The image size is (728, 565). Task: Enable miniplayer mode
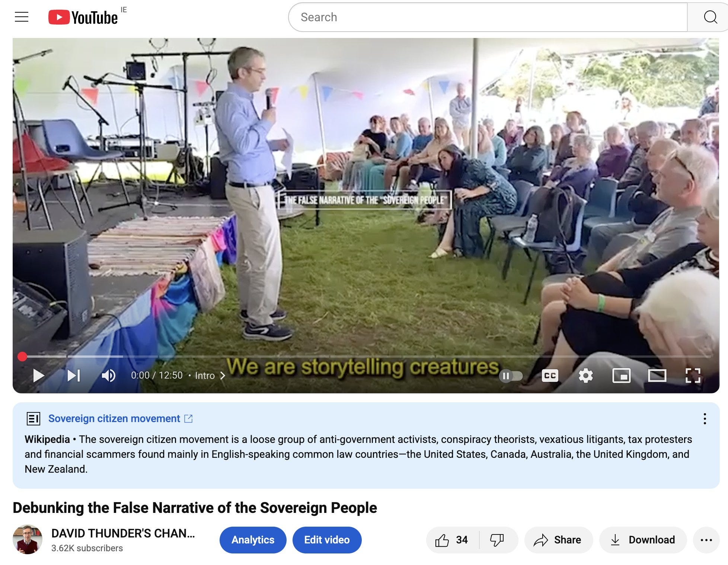621,376
